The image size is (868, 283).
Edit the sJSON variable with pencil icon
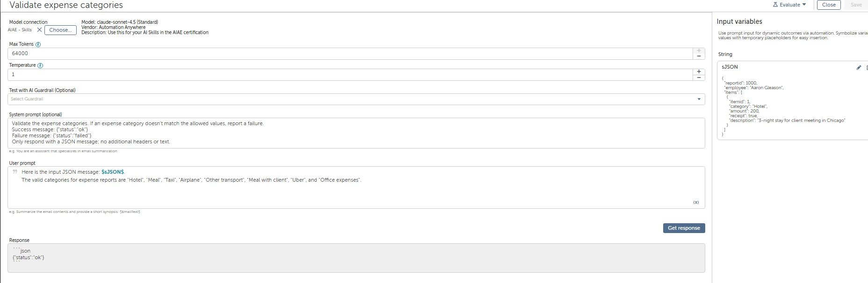(x=859, y=67)
